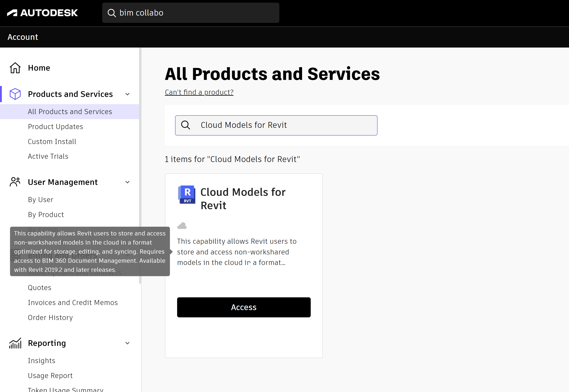
Task: Click the gray cloud icon on product card
Action: tap(182, 226)
